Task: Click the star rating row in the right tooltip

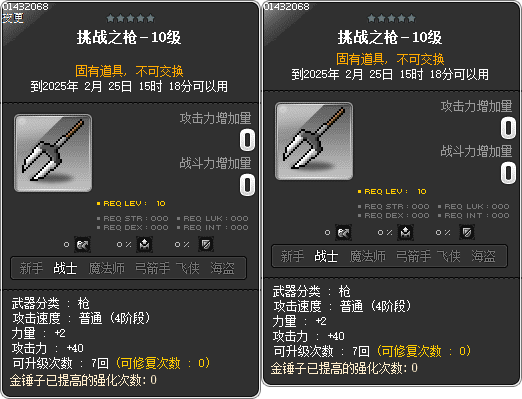Action: coord(391,18)
